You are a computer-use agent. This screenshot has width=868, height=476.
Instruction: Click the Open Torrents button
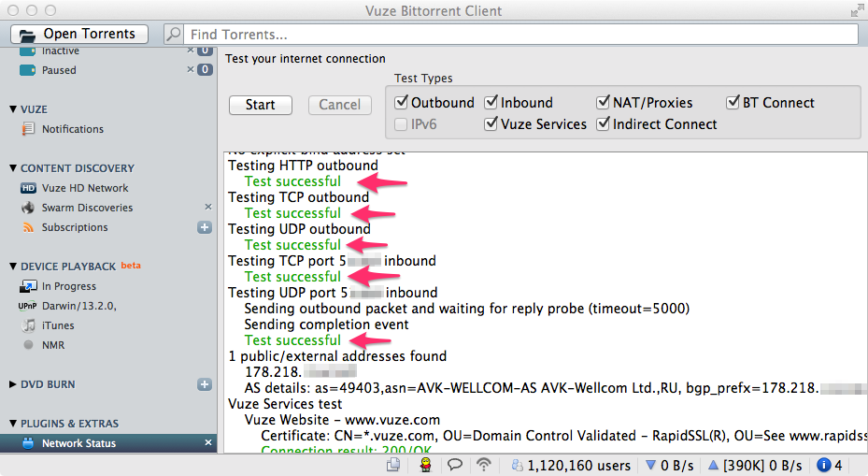79,35
